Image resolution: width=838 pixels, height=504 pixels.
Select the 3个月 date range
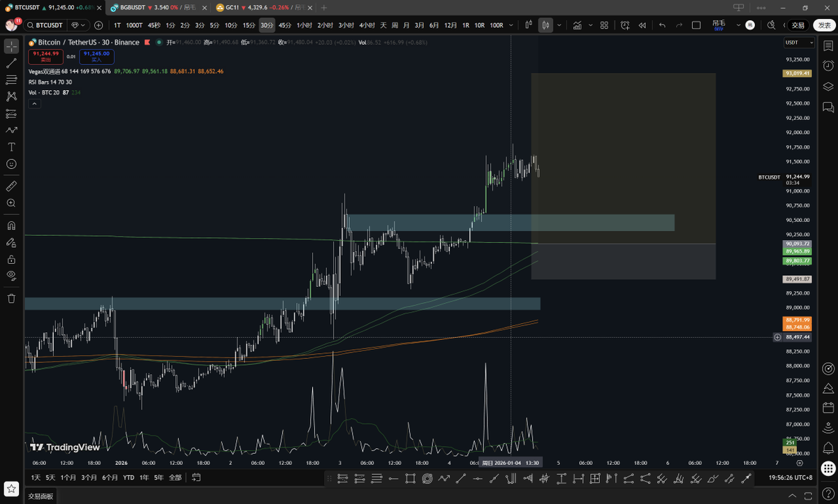[x=89, y=477]
